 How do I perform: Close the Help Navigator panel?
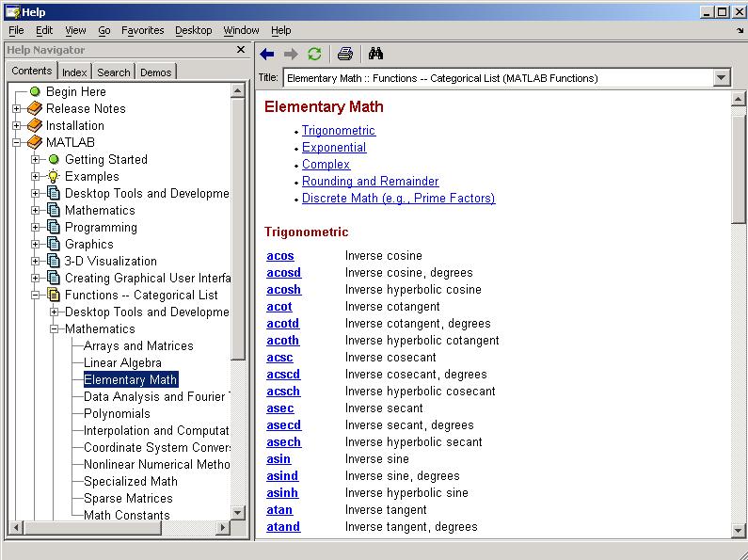click(241, 49)
